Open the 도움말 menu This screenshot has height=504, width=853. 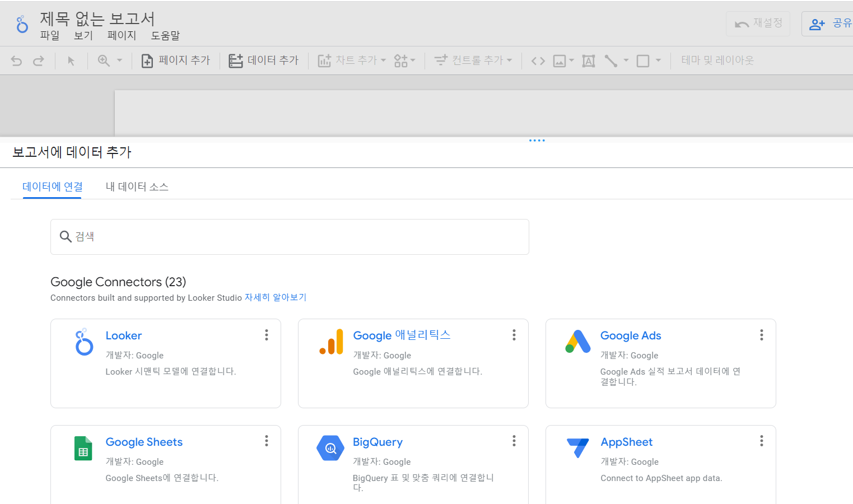coord(165,35)
